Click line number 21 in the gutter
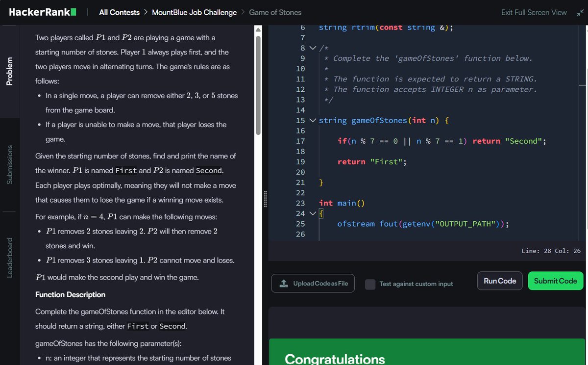 click(x=300, y=182)
